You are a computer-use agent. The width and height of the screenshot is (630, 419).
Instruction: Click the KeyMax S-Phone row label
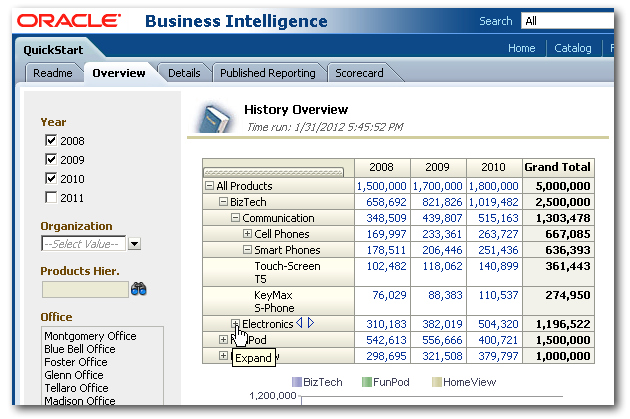pyautogui.click(x=274, y=301)
